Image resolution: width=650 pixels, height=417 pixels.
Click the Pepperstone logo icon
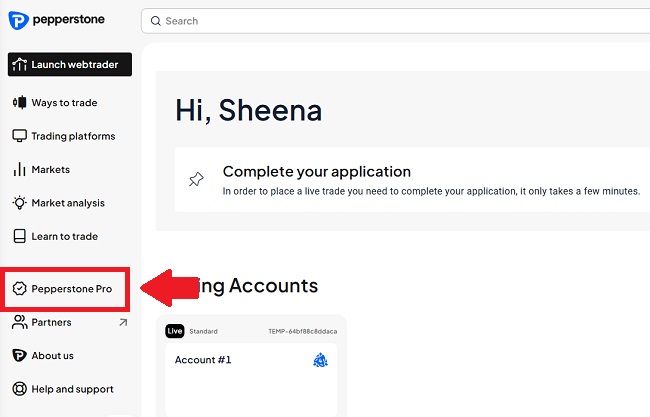coord(18,20)
